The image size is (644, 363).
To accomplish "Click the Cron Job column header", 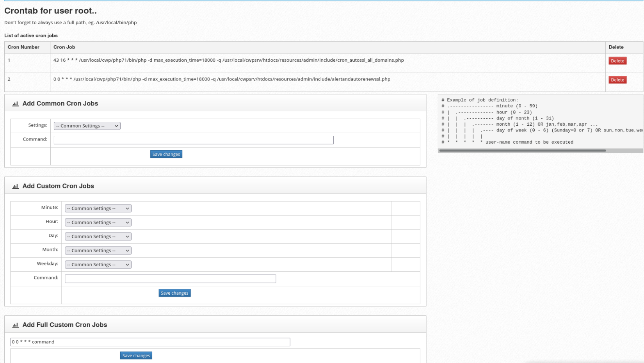I will click(64, 47).
